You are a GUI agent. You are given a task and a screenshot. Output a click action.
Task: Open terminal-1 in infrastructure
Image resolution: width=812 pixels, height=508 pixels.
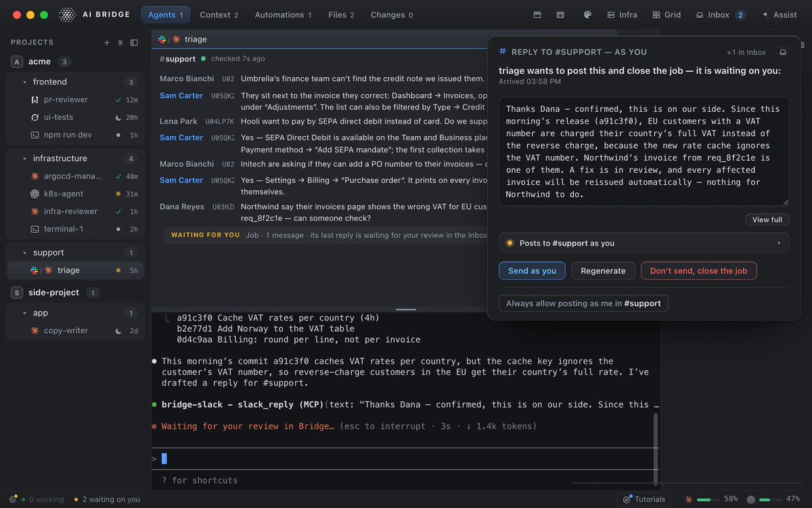pos(75,229)
